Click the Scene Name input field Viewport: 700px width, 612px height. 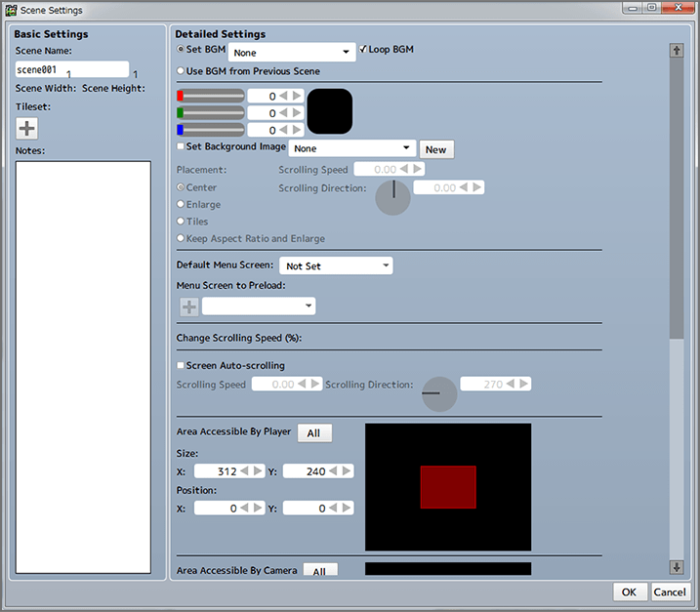pos(72,69)
